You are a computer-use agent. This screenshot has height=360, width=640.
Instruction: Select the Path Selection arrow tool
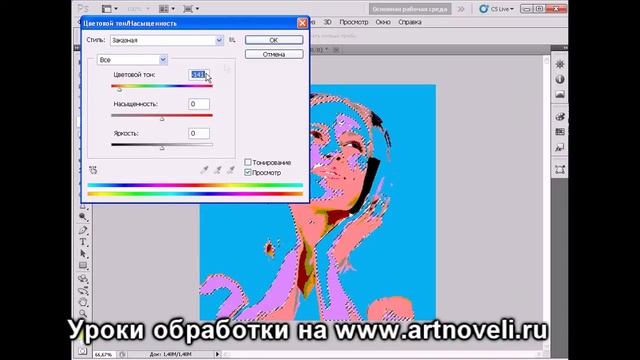[x=83, y=253]
